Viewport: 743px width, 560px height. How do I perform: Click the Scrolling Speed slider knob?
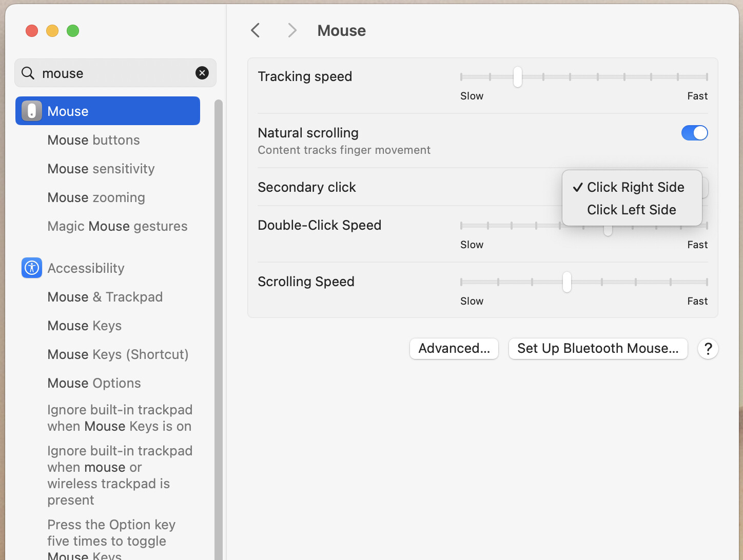click(x=567, y=282)
